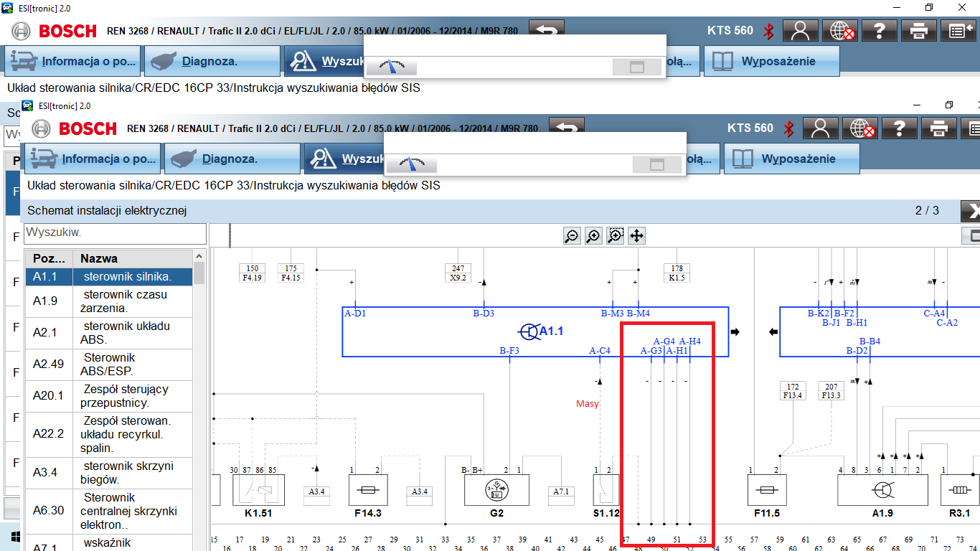The width and height of the screenshot is (980, 551).
Task: Click the printer icon in the front window
Action: pos(939,128)
